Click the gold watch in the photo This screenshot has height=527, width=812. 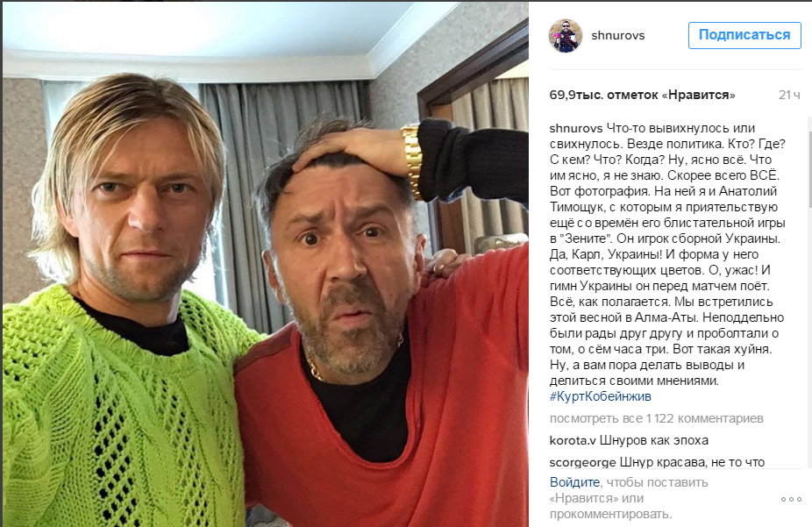[411, 160]
